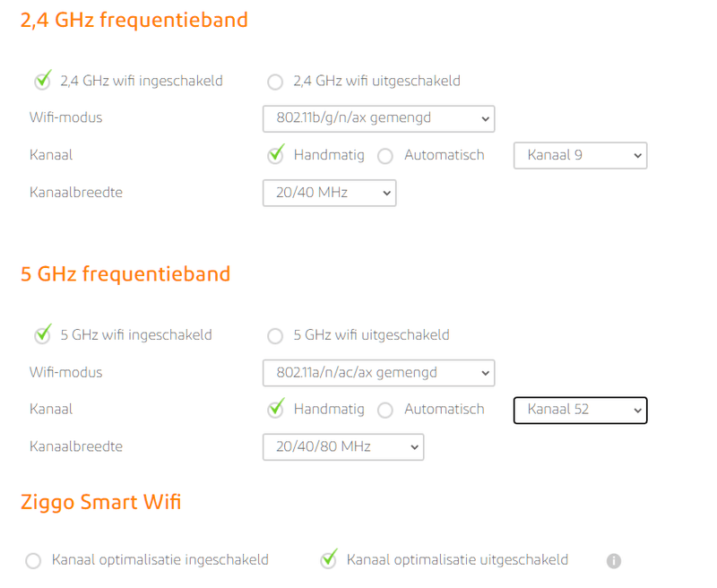
Task: Select 5 GHz wifi ingeschakeld option
Action: (x=43, y=335)
